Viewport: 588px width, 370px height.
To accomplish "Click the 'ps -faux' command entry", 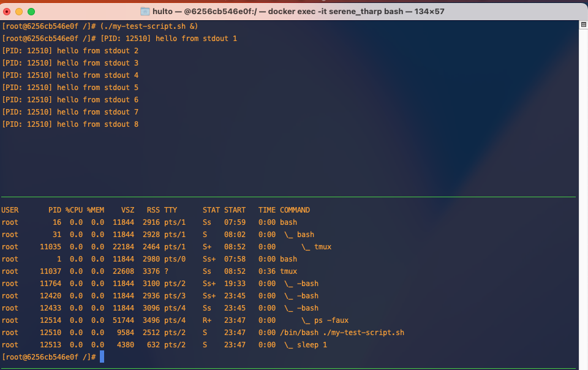I will coord(331,320).
